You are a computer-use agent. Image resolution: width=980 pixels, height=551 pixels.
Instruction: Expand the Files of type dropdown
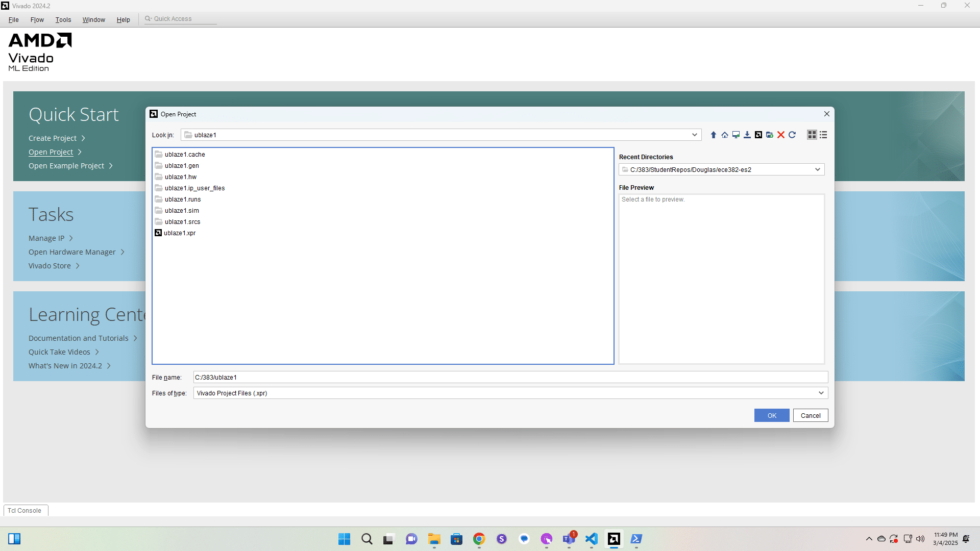pos(821,393)
